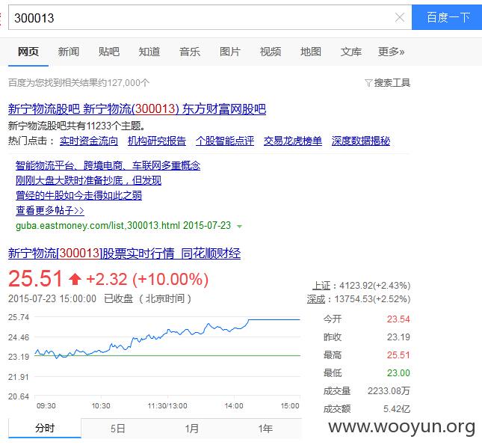Switch chart to the 5日 tab
The width and height of the screenshot is (482, 448).
coord(118,429)
